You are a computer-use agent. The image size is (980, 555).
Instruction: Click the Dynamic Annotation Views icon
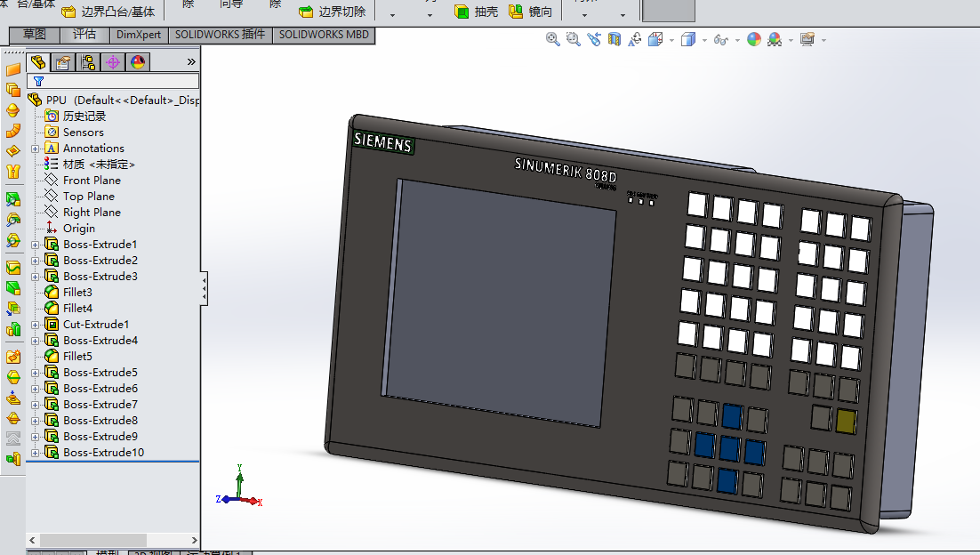[634, 39]
